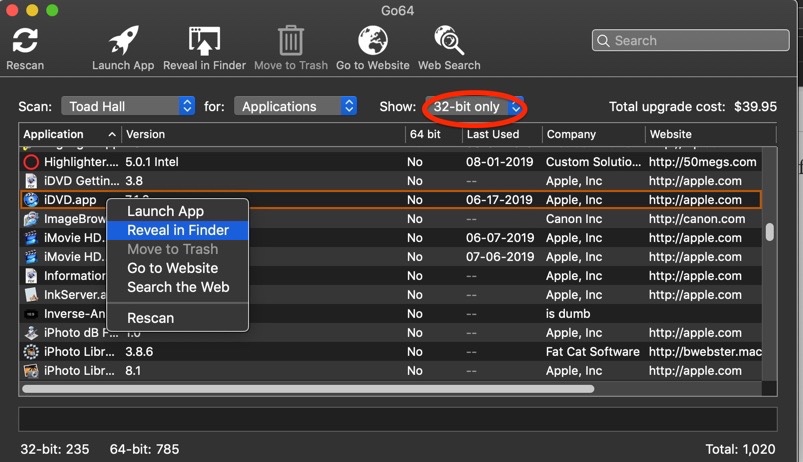Choose Launch App from context menu
This screenshot has width=803, height=462.
tap(177, 211)
